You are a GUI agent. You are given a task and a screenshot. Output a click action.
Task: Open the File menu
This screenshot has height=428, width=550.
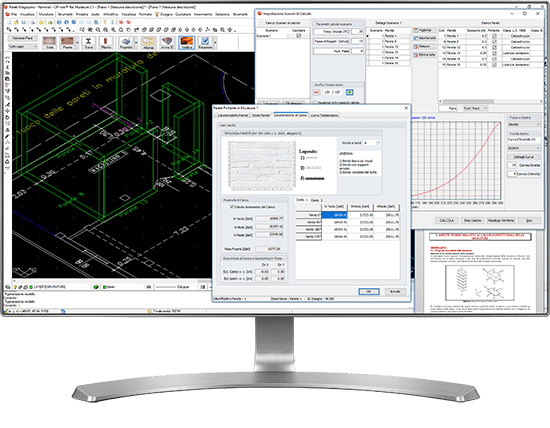(x=14, y=14)
